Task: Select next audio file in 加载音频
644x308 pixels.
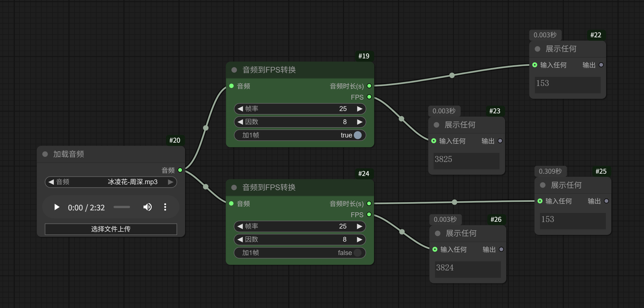Action: click(x=170, y=182)
